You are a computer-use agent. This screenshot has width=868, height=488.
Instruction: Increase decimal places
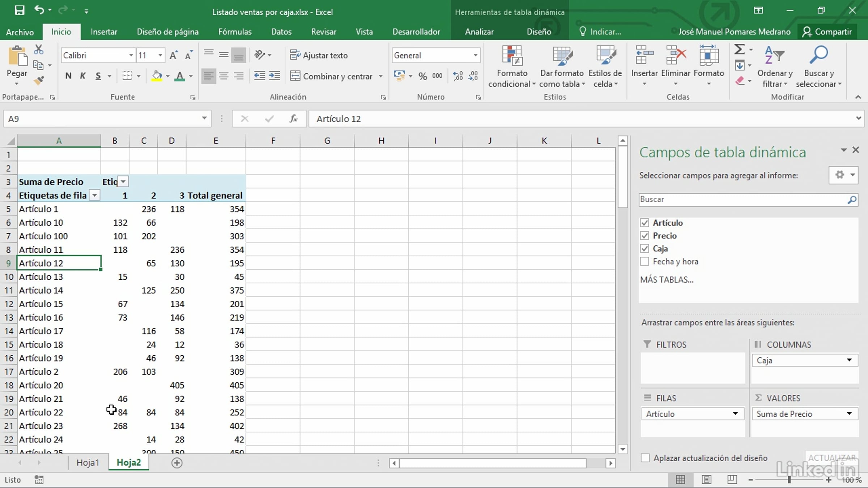tap(458, 76)
